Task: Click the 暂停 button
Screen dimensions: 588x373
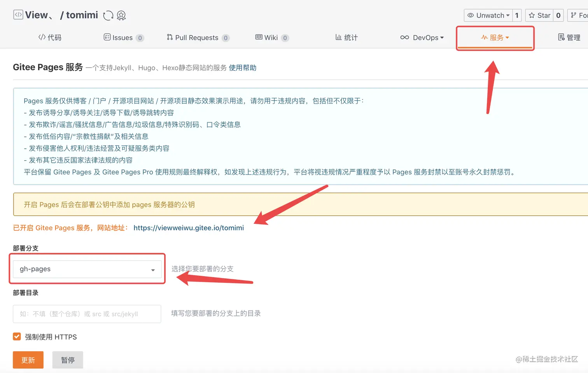Action: 68,360
